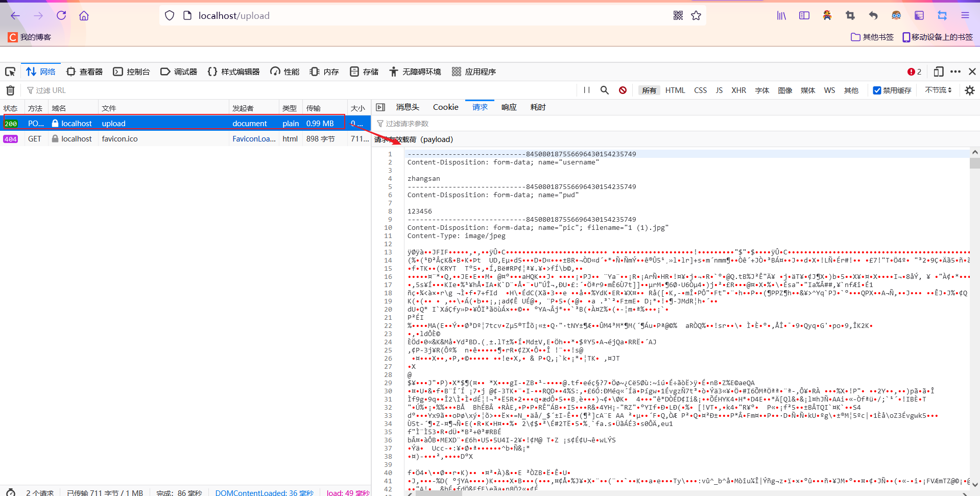Screen dimensions: 980x496
Task: Close the developer tools panel
Action: point(972,72)
